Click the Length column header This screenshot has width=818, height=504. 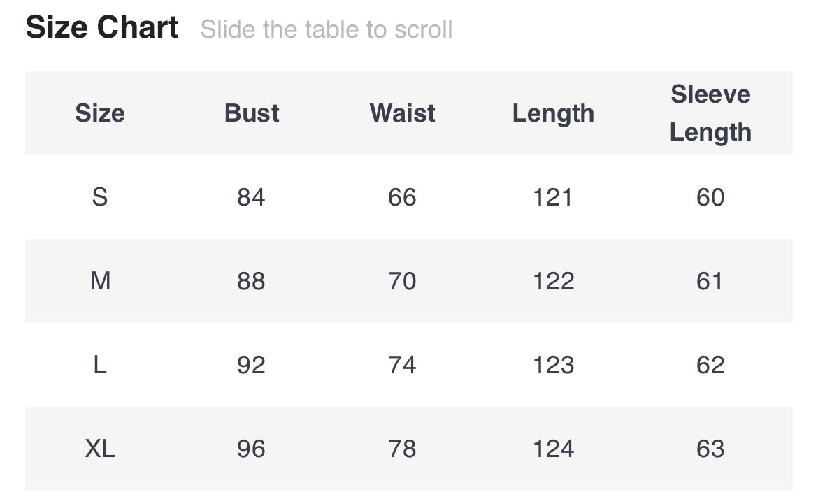pos(553,113)
